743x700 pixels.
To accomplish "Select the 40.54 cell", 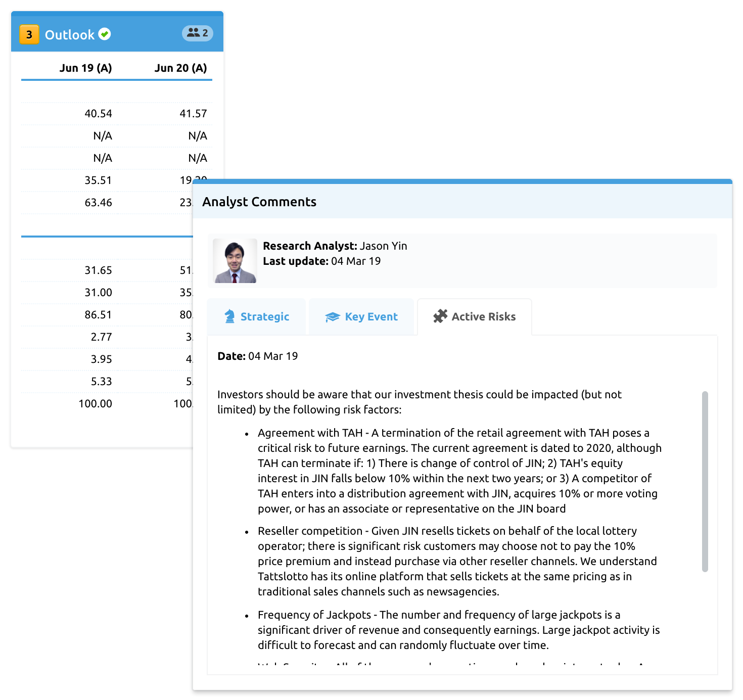I will pos(98,113).
